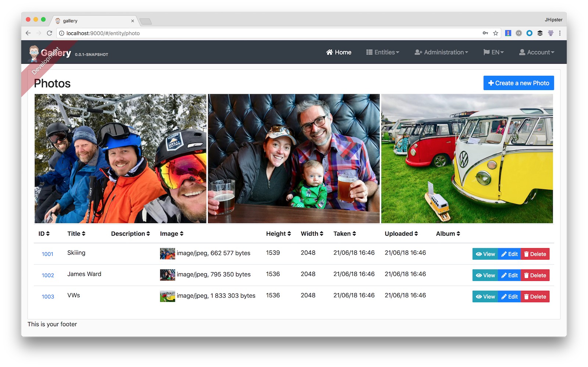
Task: Sort photos by Title column
Action: 76,234
